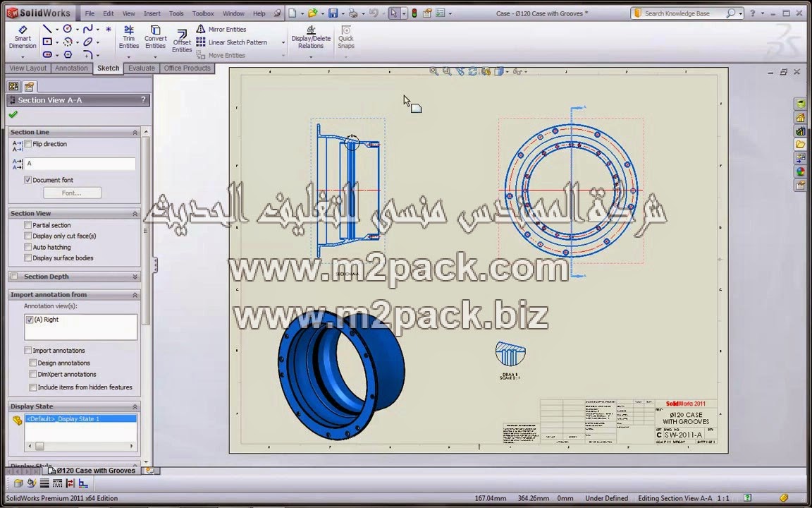Open the Convert Entities dropdown arrow
812x508 pixels.
[155, 56]
